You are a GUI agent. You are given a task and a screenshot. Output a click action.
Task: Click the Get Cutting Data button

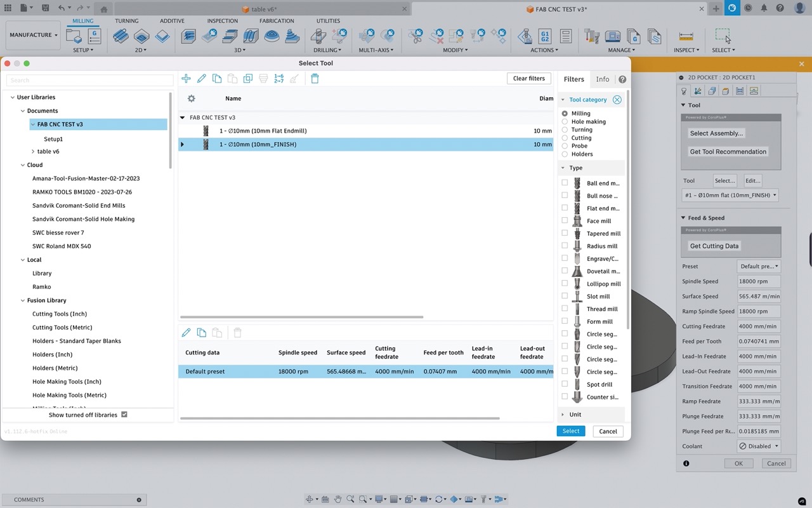tap(714, 246)
